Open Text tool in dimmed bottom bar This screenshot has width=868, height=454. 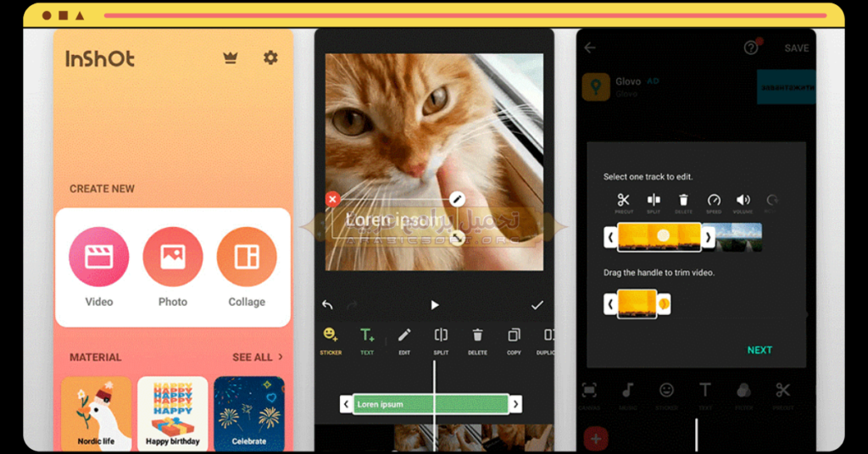click(x=705, y=396)
